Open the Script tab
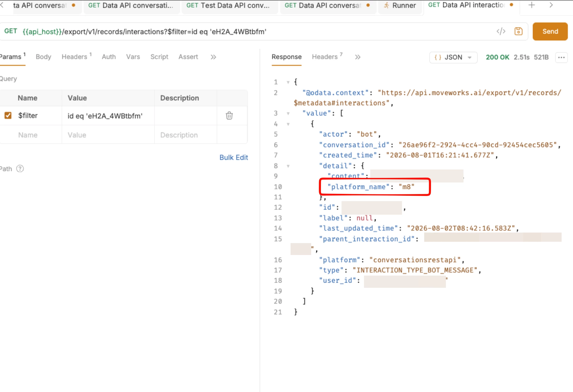This screenshot has width=573, height=392. click(159, 57)
